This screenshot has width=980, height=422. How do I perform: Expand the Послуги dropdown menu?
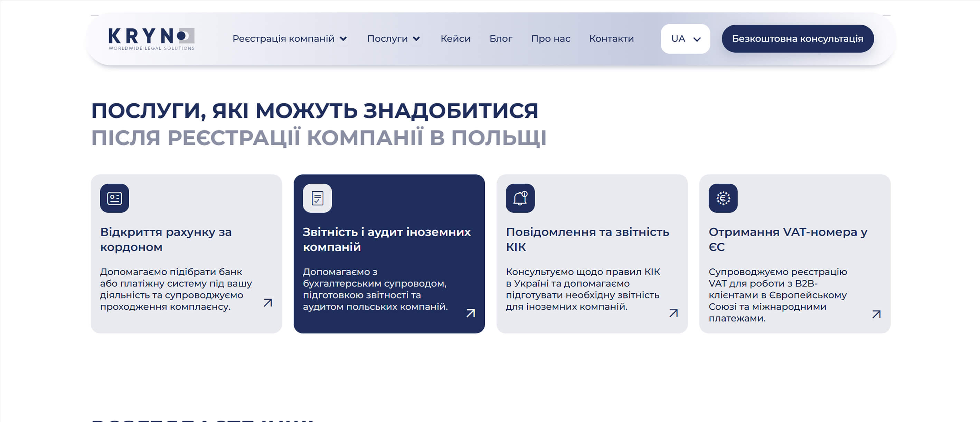point(394,39)
